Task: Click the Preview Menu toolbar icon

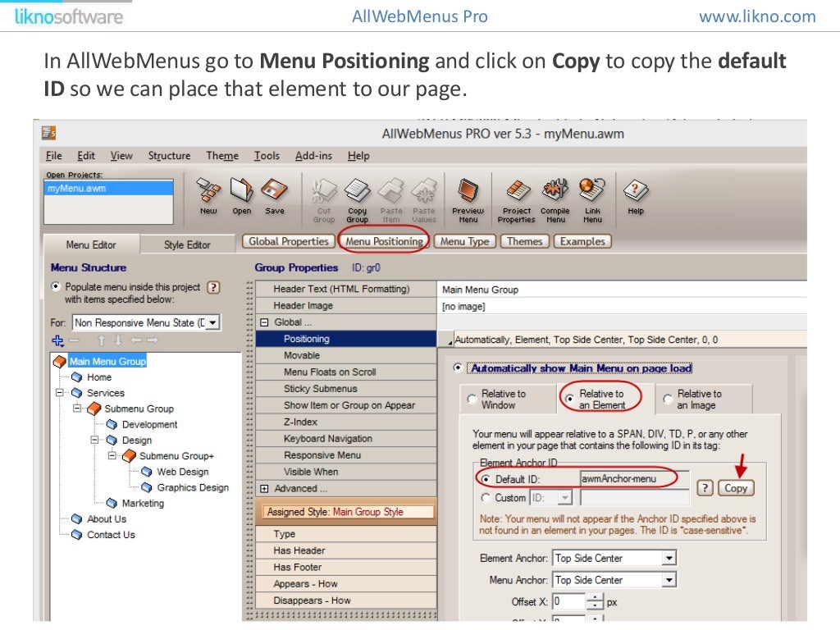Action: pos(468,201)
